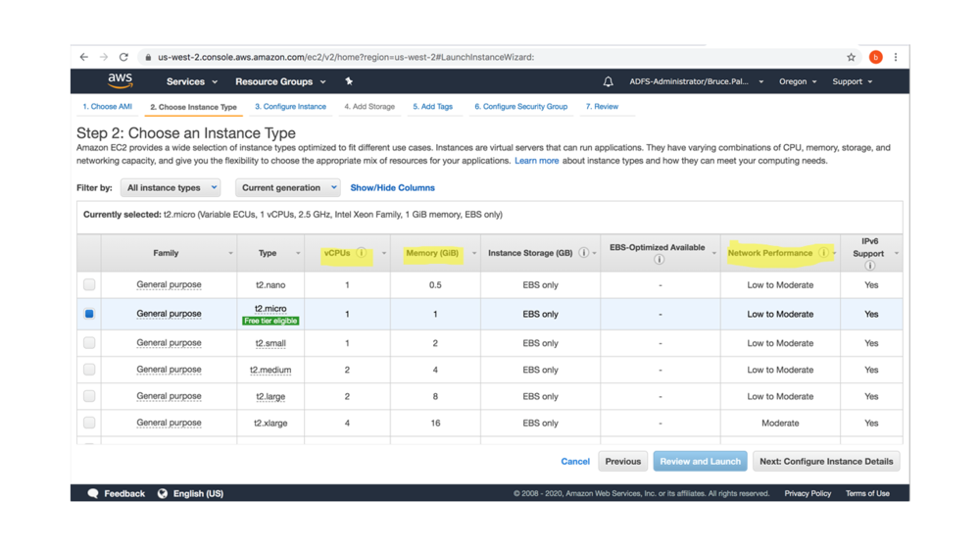Click the t2.xlarge type cell
980x552 pixels.
point(270,423)
